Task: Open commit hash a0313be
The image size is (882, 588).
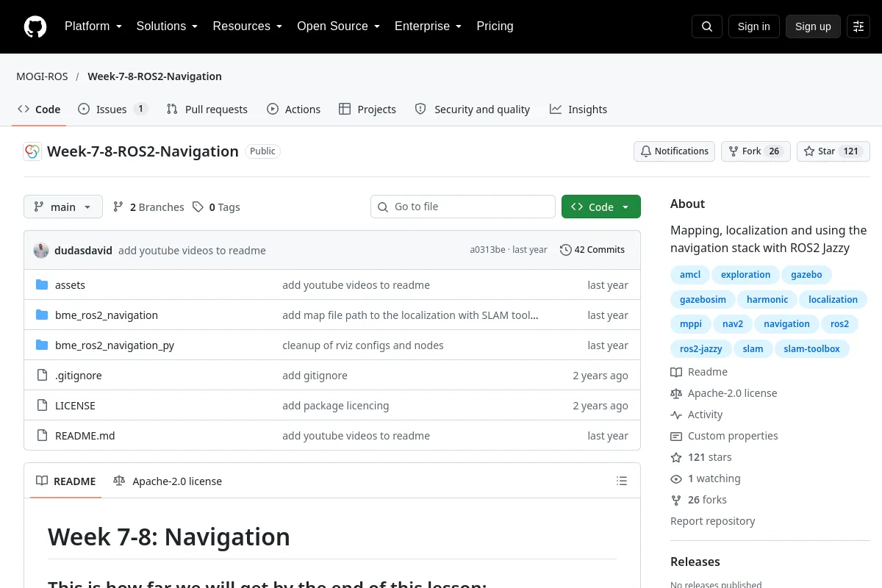Action: coord(487,250)
